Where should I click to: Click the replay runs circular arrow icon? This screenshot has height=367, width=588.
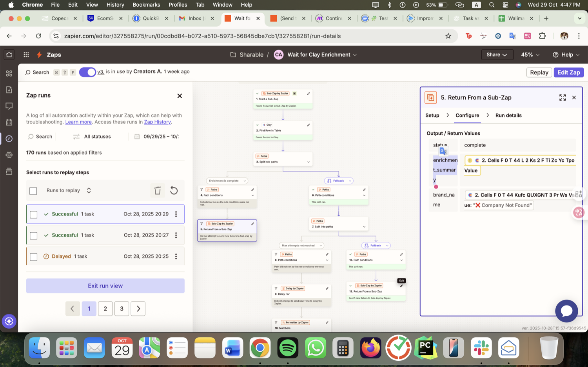coord(174,190)
